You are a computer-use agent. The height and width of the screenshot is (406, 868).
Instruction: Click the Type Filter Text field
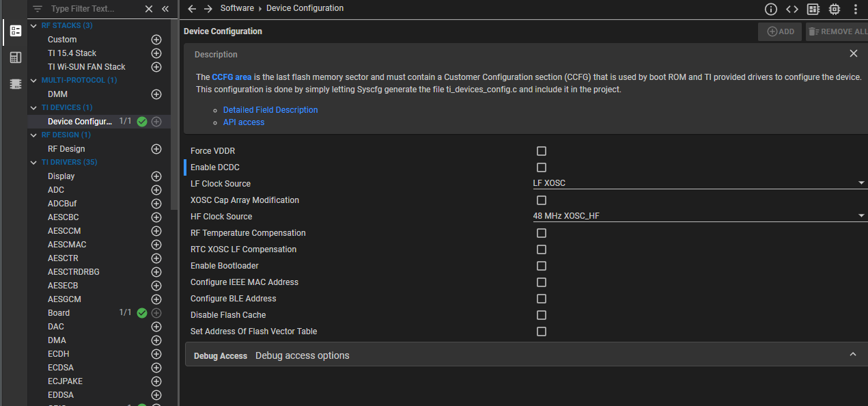pyautogui.click(x=92, y=9)
